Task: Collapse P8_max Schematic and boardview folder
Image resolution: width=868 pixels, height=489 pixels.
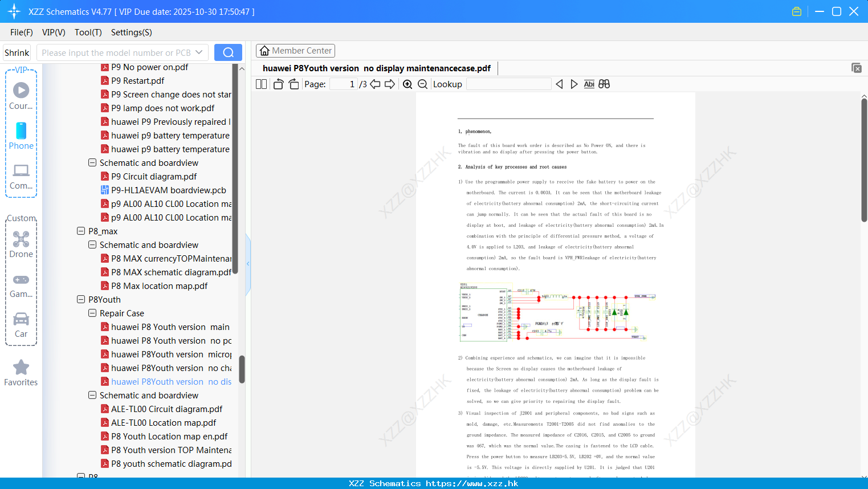Action: tap(92, 245)
